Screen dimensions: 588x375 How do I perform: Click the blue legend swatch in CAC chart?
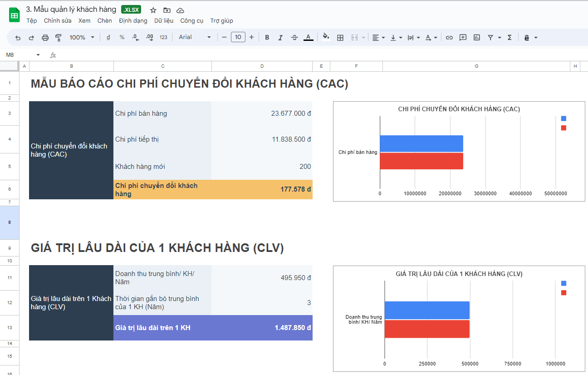coord(563,118)
